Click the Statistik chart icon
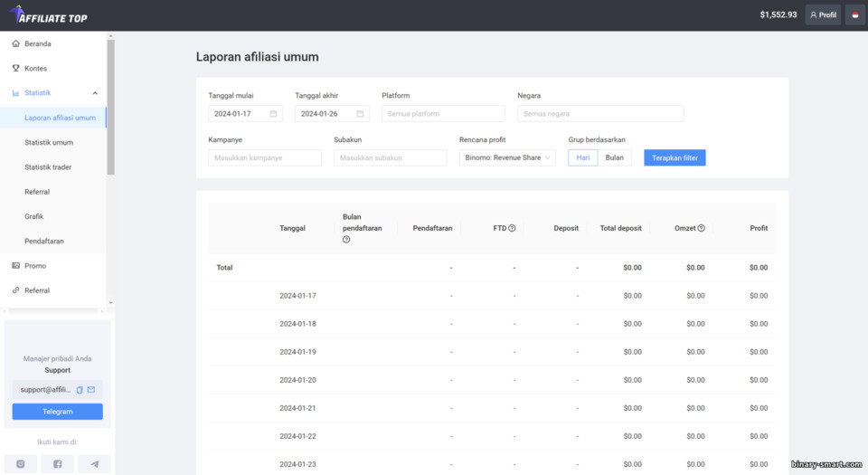 tap(15, 93)
